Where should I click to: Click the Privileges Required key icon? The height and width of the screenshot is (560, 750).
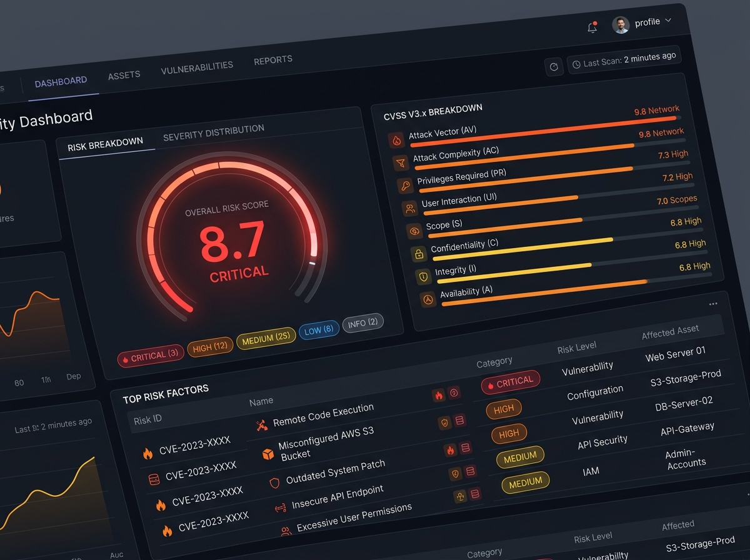405,186
